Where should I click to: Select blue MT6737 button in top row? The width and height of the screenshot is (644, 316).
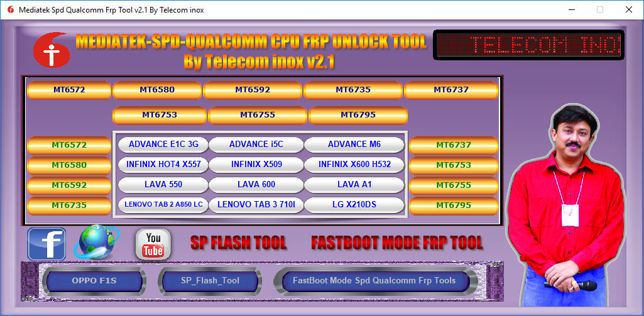click(x=451, y=90)
